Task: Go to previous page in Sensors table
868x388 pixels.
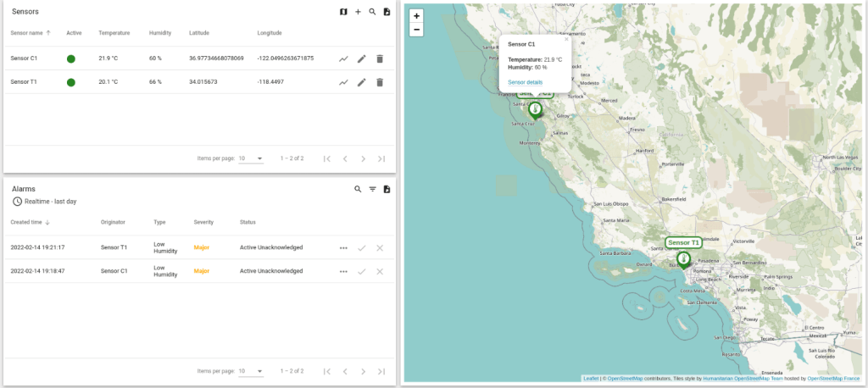Action: click(x=345, y=159)
